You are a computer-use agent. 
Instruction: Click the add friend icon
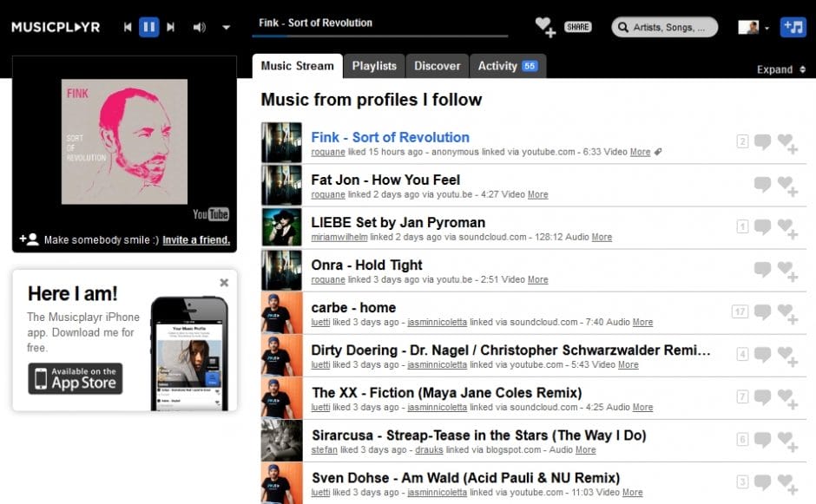[x=30, y=239]
